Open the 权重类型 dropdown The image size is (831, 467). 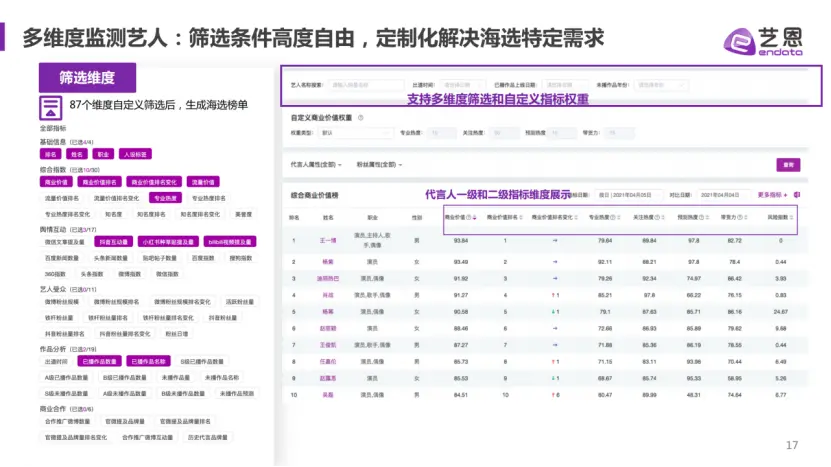pyautogui.click(x=356, y=133)
